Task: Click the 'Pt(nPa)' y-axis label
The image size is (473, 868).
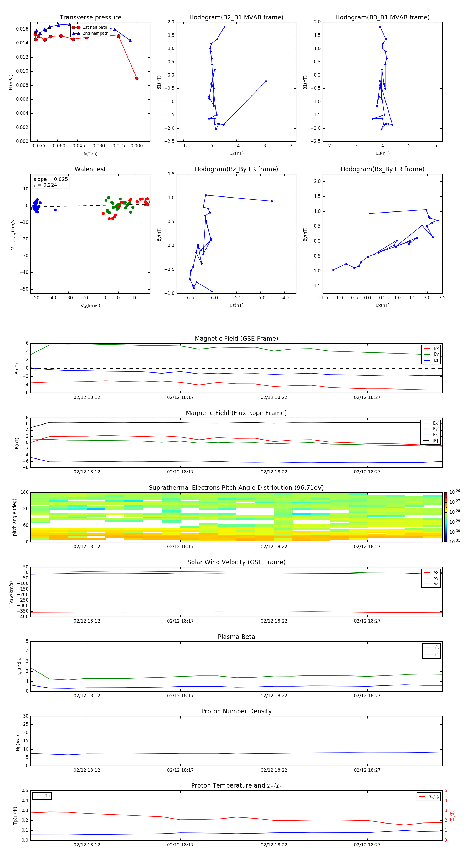Action: pyautogui.click(x=11, y=82)
